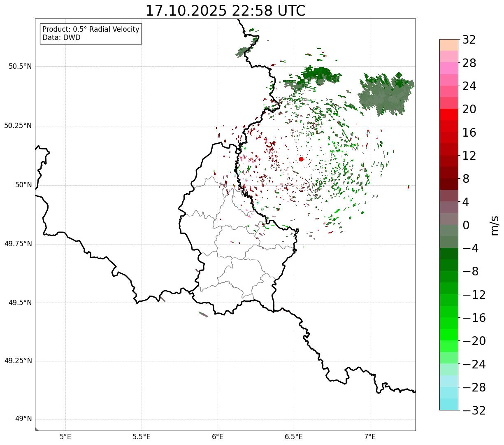504x445 pixels.
Task: Click the colorbar tick value 32
Action: click(x=469, y=40)
